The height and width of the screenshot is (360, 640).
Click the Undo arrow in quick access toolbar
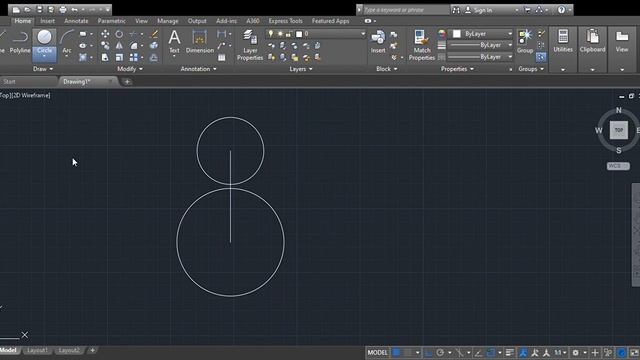(74, 9)
